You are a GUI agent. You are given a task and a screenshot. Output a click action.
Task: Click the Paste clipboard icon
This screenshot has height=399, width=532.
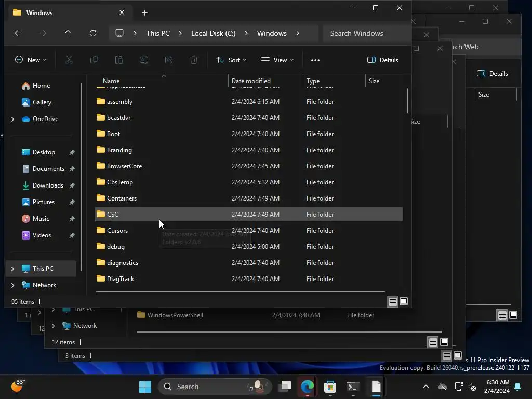[x=119, y=60]
